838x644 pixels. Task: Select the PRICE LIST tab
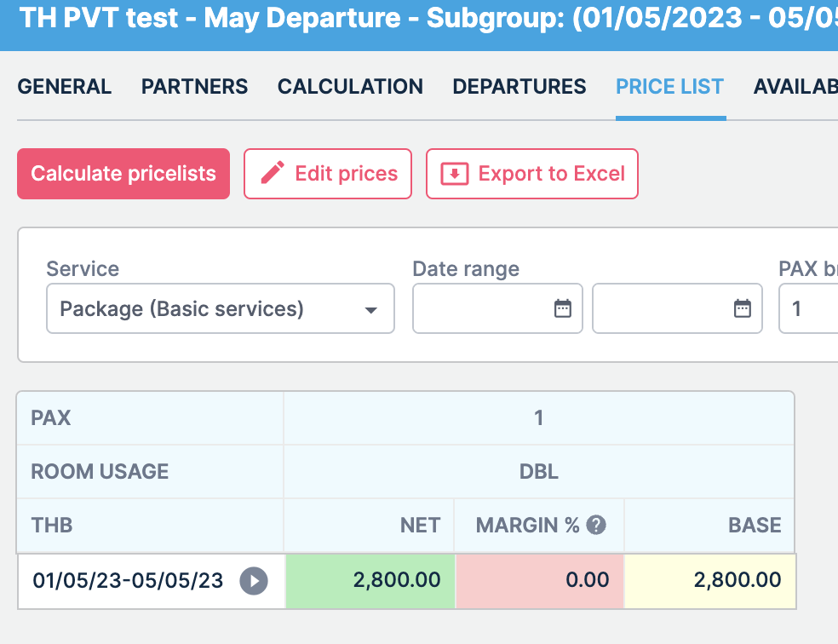coord(670,87)
